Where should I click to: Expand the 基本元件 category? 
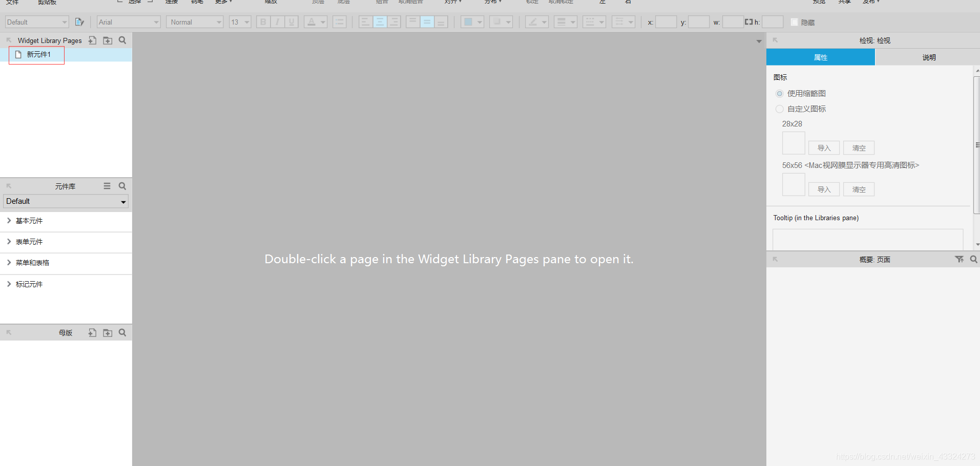click(9, 221)
